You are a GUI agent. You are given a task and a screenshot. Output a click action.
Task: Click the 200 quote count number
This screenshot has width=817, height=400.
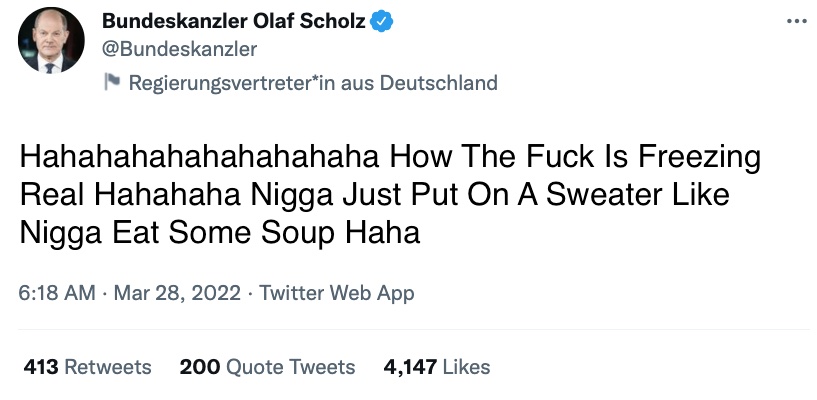click(x=200, y=367)
